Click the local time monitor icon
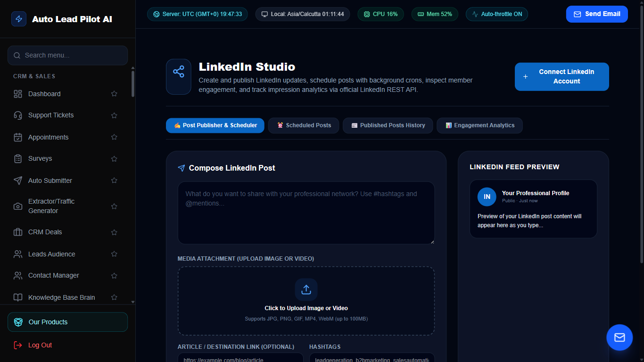 [x=264, y=14]
